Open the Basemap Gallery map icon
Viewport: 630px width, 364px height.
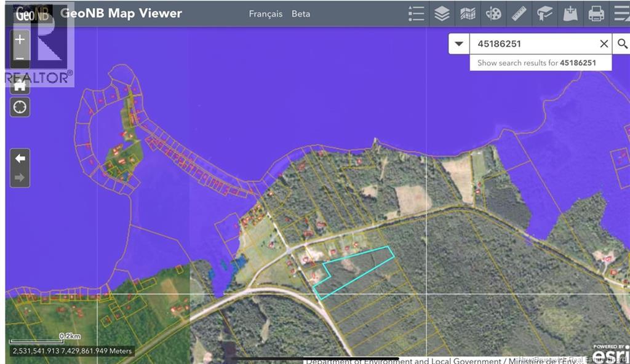point(468,14)
